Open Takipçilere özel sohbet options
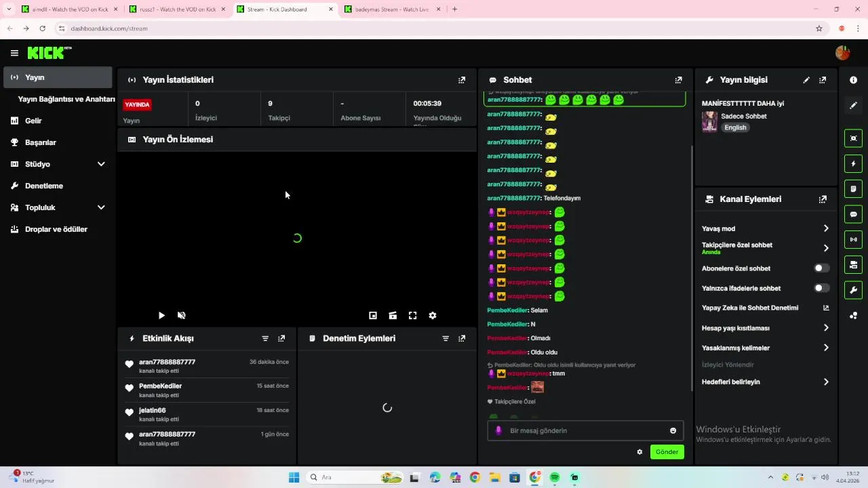868x488 pixels. point(766,248)
